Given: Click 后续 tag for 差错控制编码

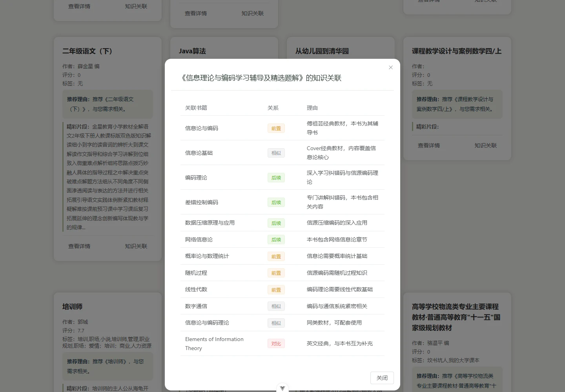Looking at the screenshot, I should 276,202.
